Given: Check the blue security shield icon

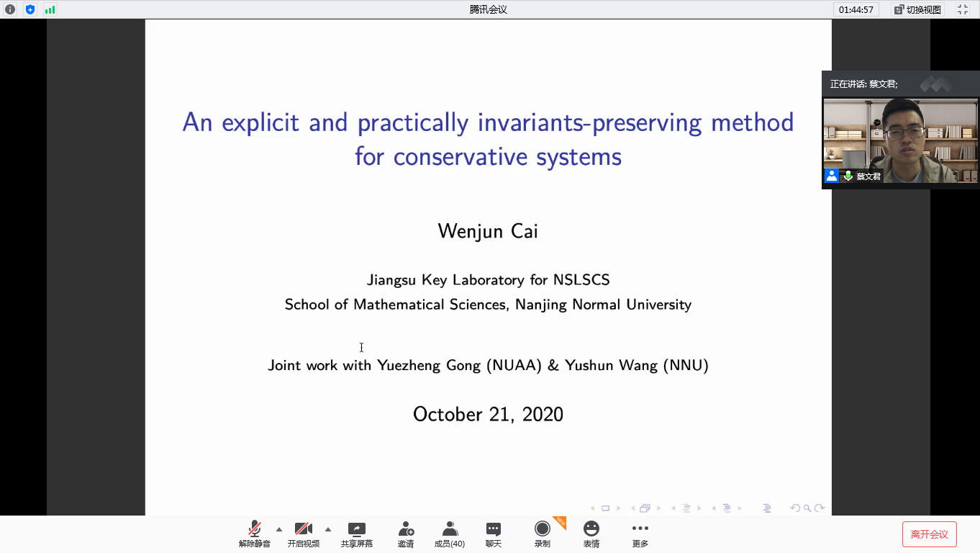Looking at the screenshot, I should [30, 9].
